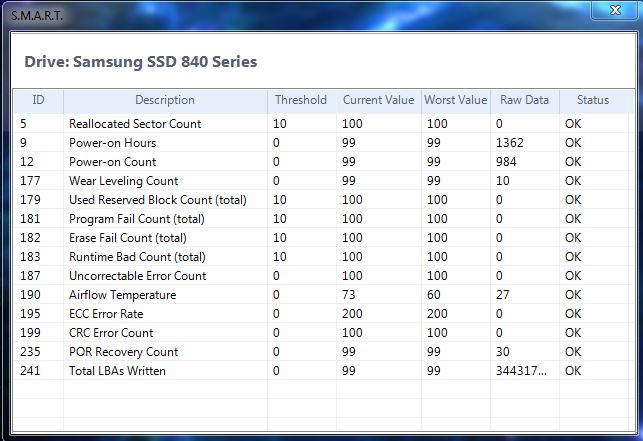Select the CRC Error Count row
The width and height of the screenshot is (643, 441).
click(322, 333)
